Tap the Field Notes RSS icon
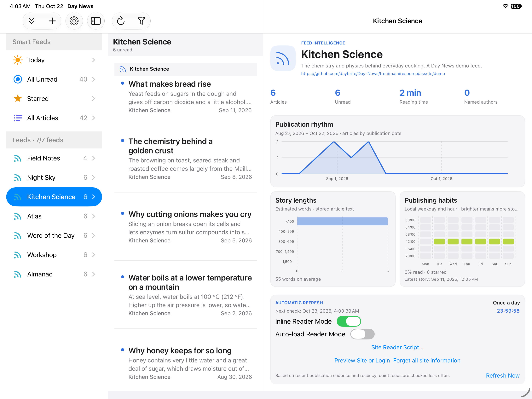Image resolution: width=532 pixels, height=399 pixels. 17,158
